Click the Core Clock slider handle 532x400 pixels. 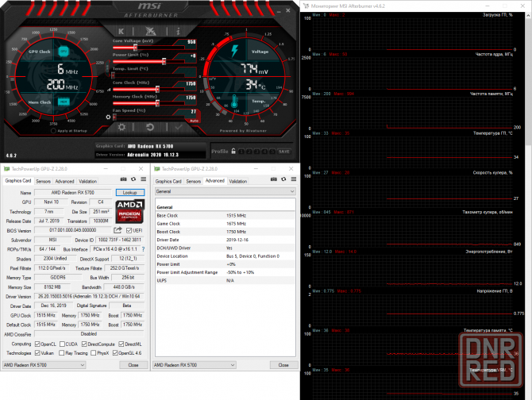click(x=158, y=89)
